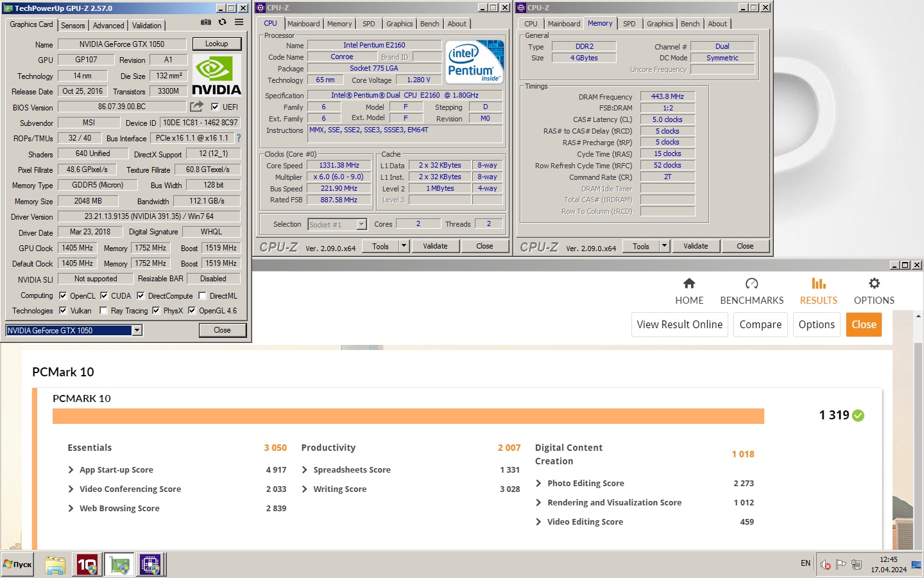Click View Result Online button

point(680,324)
